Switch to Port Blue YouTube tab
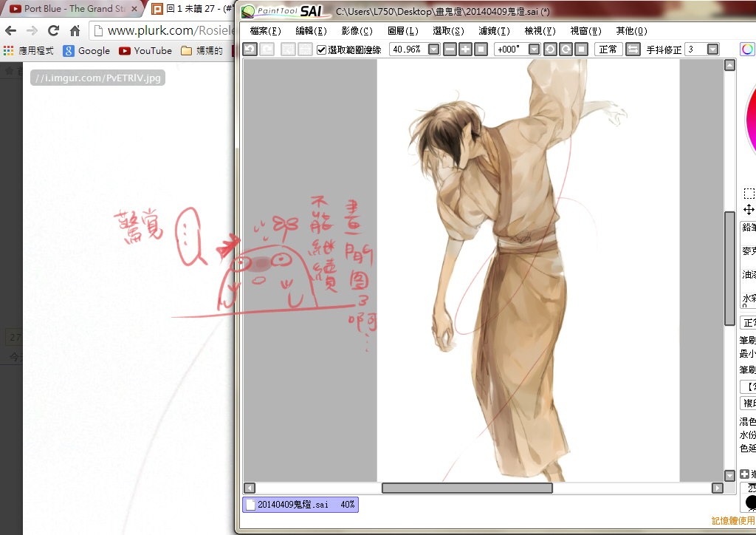Viewport: 756px width, 535px height. coord(70,9)
